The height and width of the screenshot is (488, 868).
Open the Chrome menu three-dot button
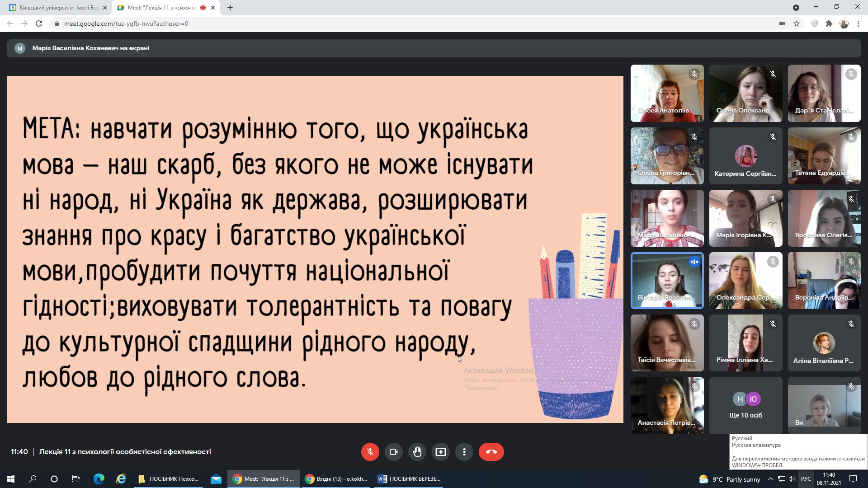(858, 23)
